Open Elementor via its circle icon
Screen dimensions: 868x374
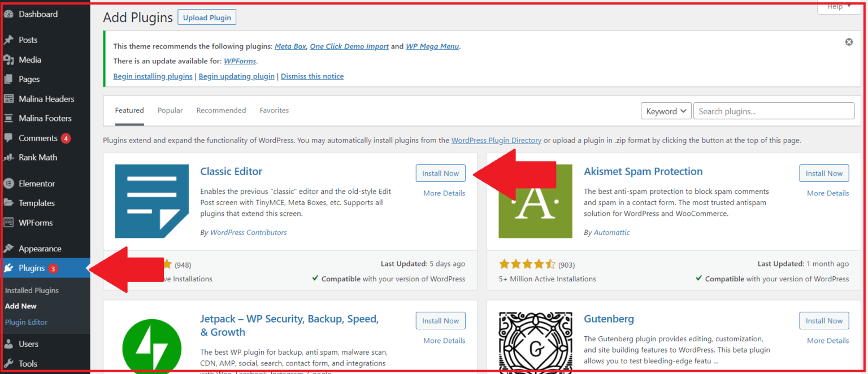8,184
